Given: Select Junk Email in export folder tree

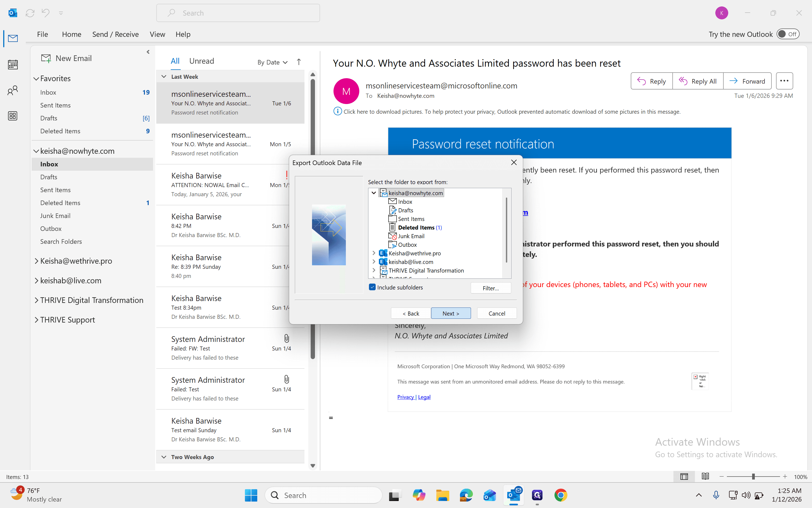Looking at the screenshot, I should [x=411, y=236].
